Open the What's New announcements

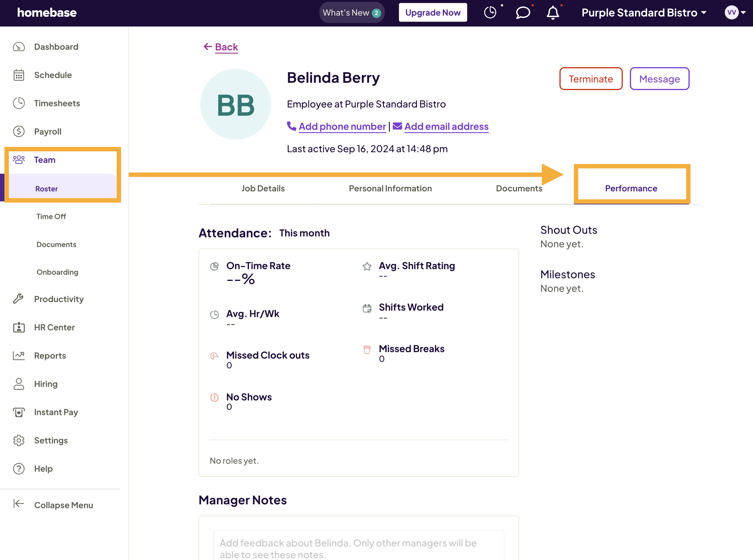[x=352, y=13]
